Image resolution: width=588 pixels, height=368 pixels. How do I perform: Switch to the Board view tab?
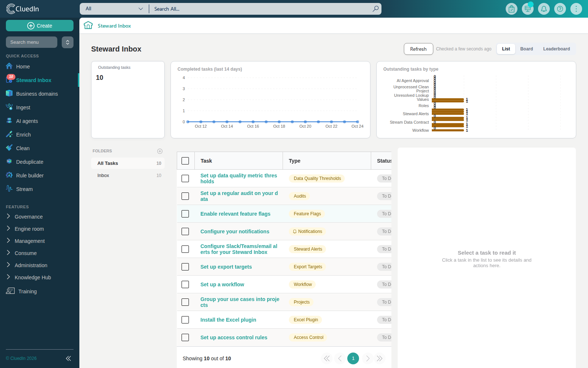[x=526, y=49]
